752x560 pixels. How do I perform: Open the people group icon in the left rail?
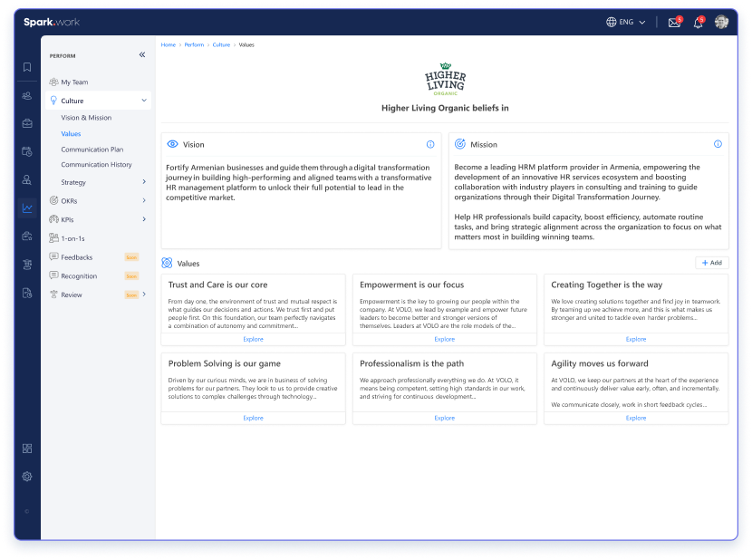click(27, 95)
